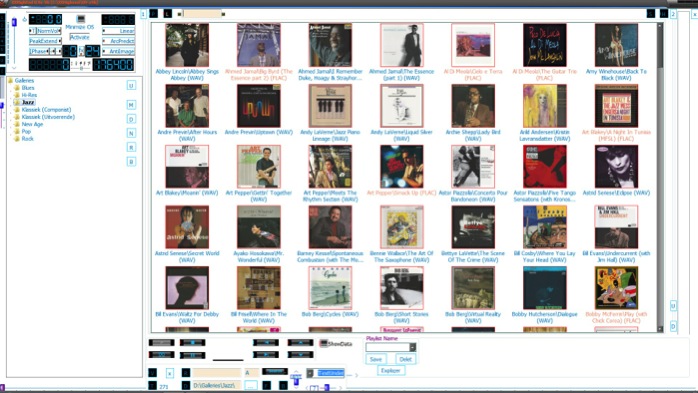
Task: Click the volume slider handle
Action: (x=14, y=21)
